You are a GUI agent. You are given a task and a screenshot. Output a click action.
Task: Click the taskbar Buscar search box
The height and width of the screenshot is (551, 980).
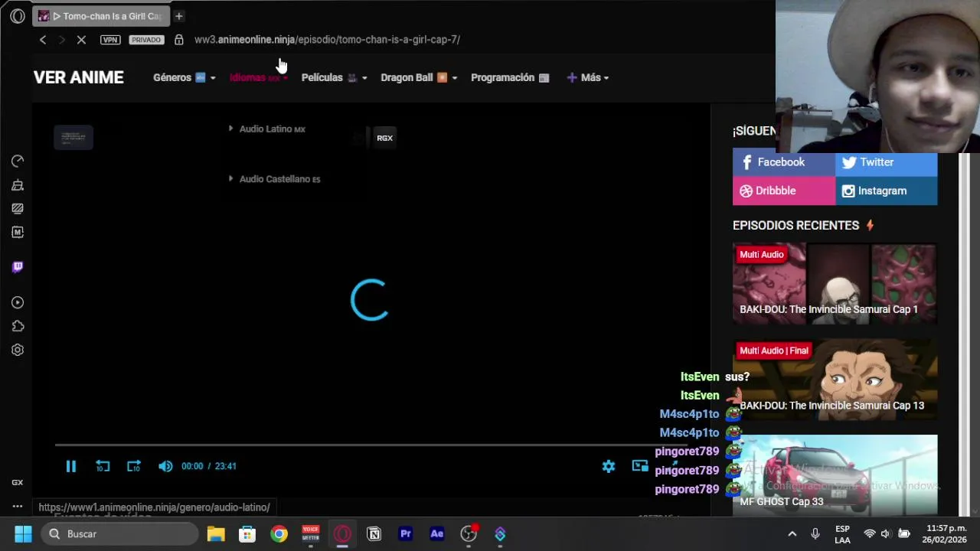point(120,534)
